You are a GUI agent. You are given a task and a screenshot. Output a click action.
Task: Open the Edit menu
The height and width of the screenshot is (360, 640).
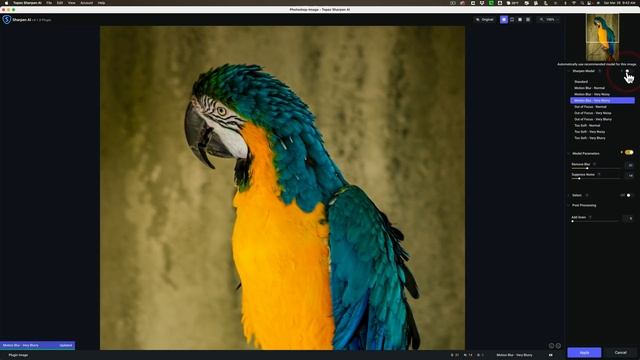click(x=60, y=3)
